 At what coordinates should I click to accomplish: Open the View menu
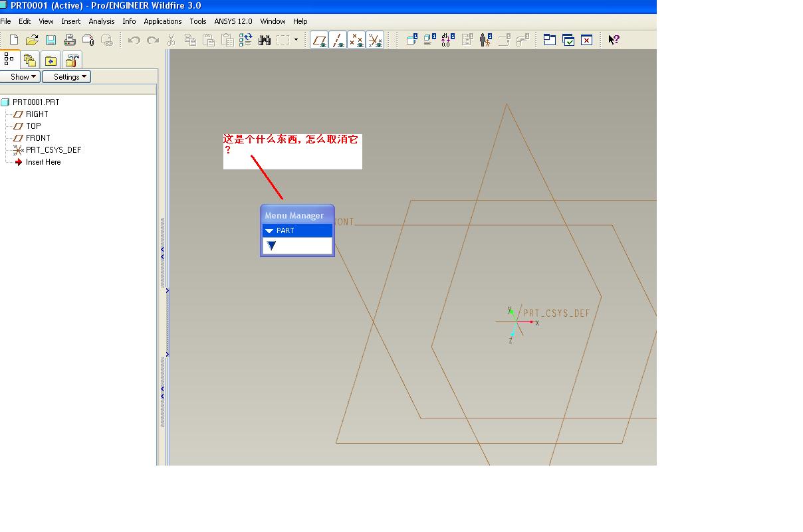tap(46, 21)
